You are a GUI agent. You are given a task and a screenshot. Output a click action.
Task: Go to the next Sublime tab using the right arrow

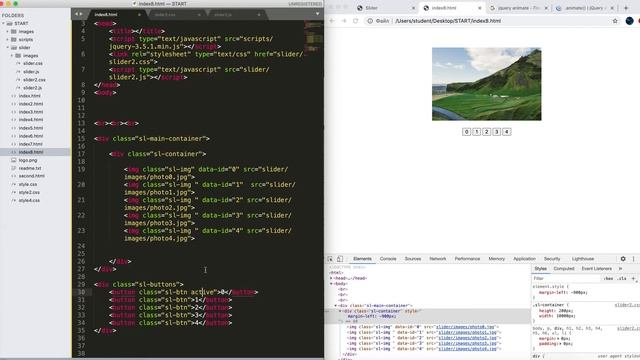(81, 14)
